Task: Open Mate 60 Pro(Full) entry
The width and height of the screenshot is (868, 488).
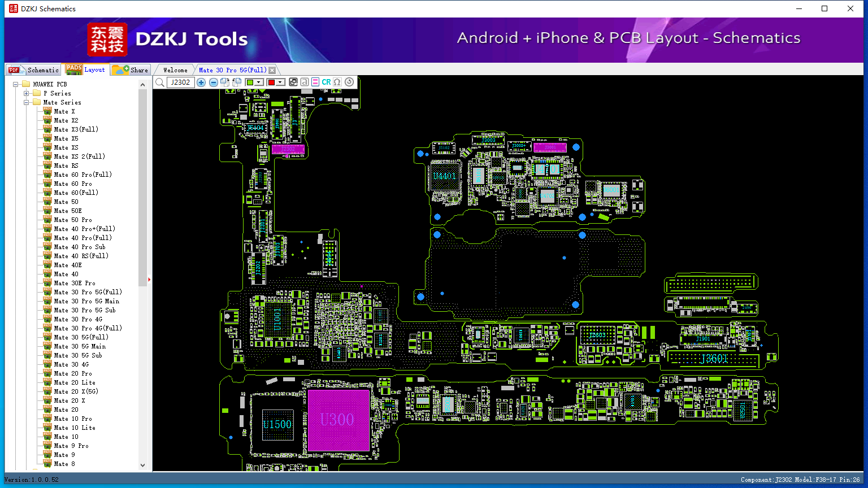Action: 83,175
